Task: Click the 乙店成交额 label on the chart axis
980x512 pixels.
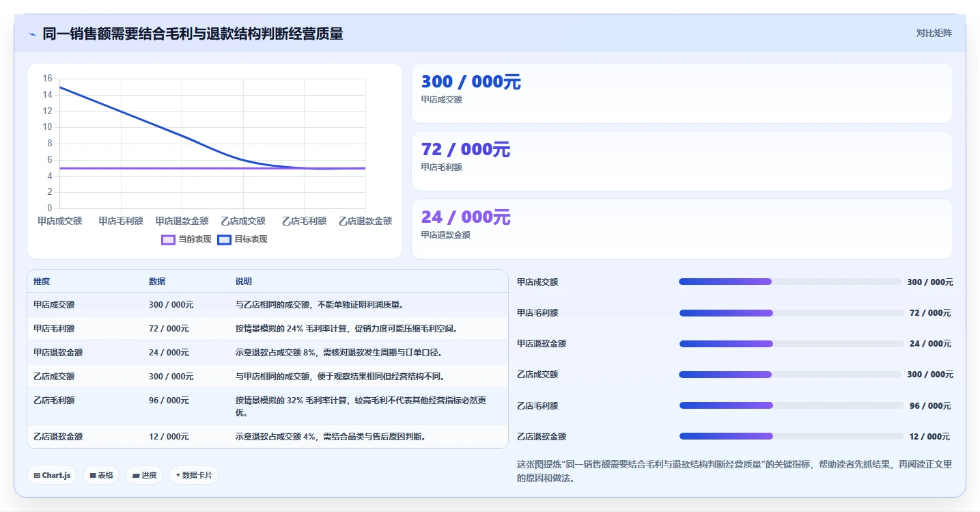Action: 243,221
